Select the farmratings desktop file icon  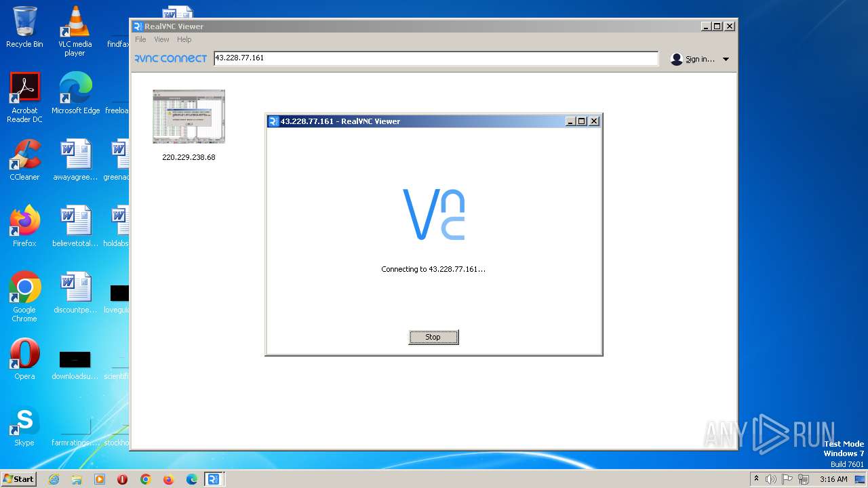point(75,431)
